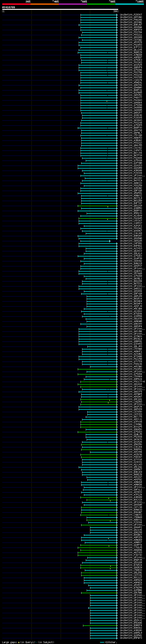Viewport: 146px width, 644px height.
Task: Select hit label UniRef100_Q42260
Action: [131, 178]
